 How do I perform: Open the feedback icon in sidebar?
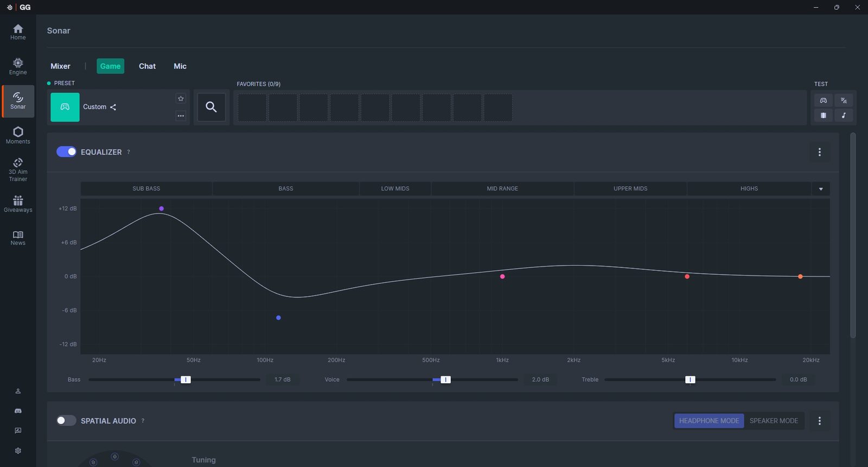(18, 431)
